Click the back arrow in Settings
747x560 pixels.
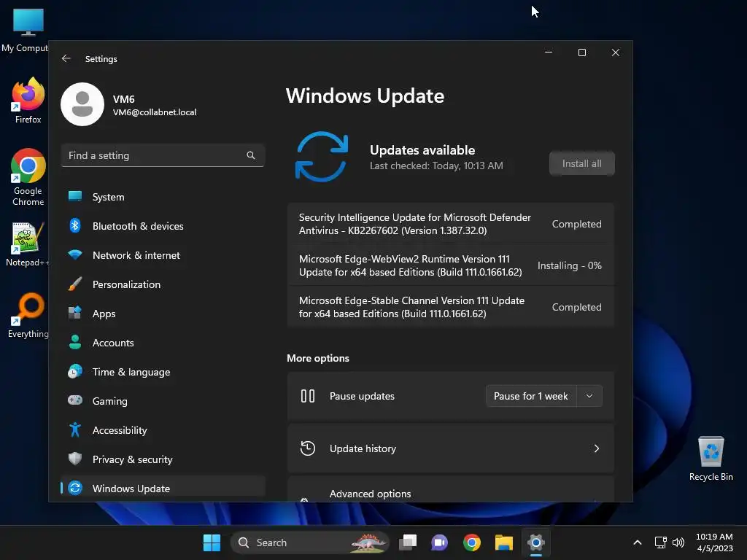coord(66,58)
